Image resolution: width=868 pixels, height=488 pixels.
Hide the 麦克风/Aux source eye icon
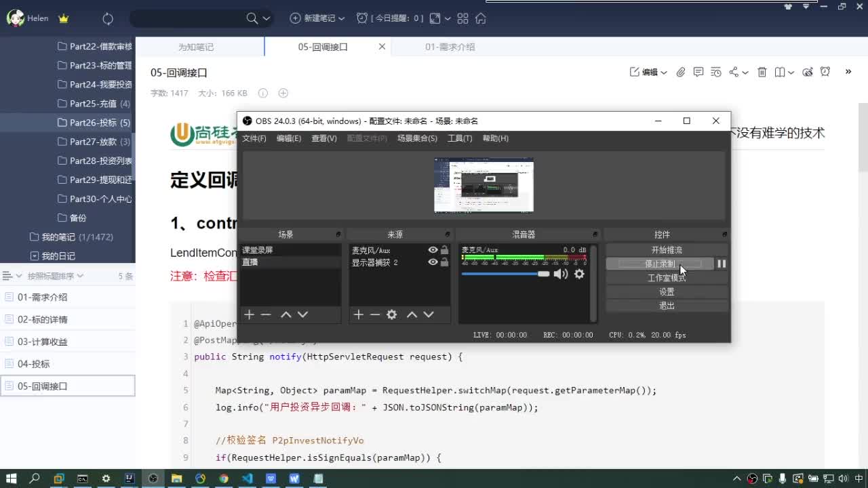[433, 250]
